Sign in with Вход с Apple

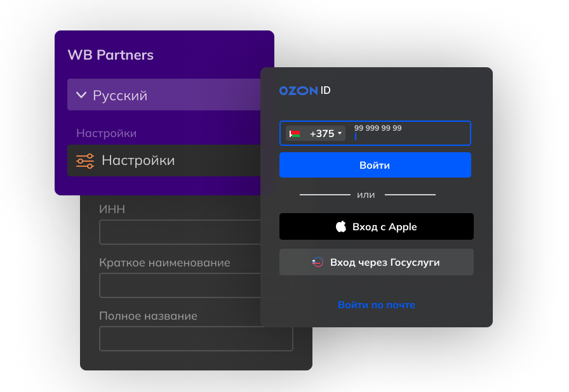click(x=376, y=226)
